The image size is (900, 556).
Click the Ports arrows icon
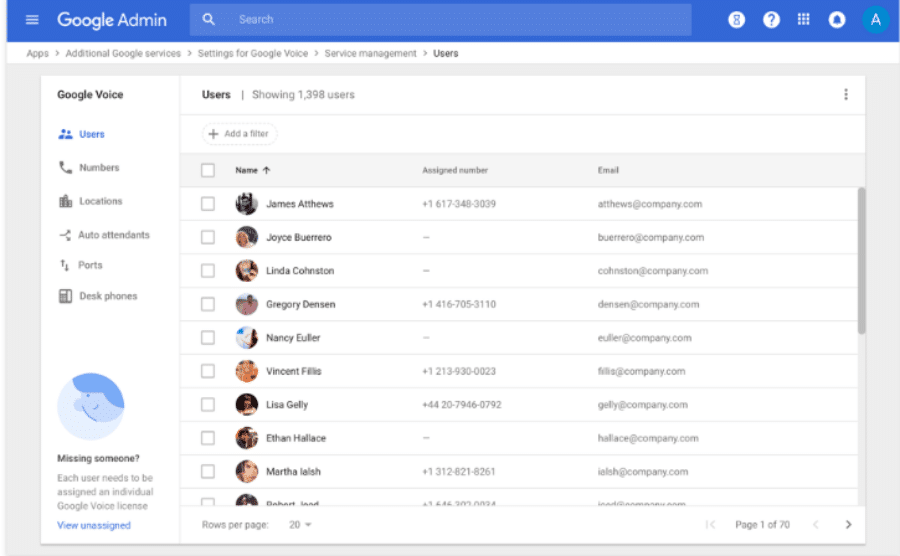tap(64, 265)
